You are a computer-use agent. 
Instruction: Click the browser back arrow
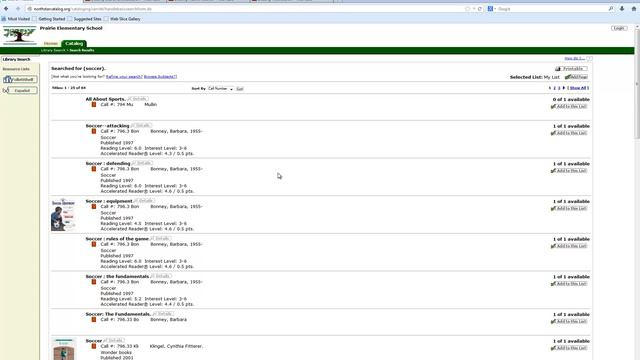pyautogui.click(x=6, y=9)
